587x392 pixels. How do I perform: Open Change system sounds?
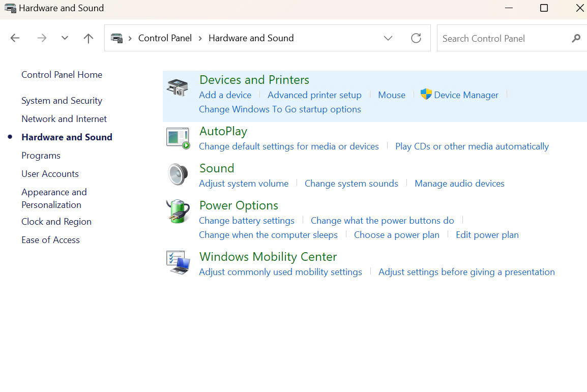pyautogui.click(x=351, y=183)
